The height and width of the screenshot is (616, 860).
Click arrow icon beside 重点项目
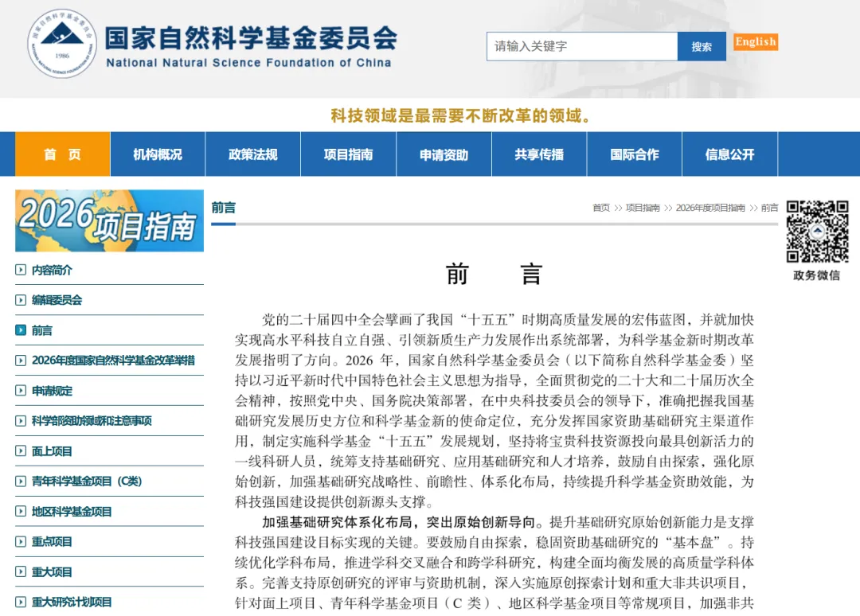[21, 541]
